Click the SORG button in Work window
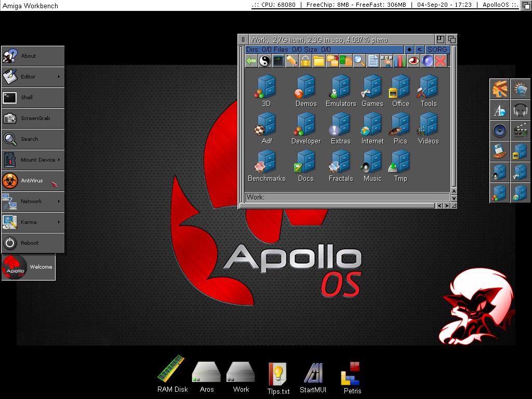 point(437,49)
